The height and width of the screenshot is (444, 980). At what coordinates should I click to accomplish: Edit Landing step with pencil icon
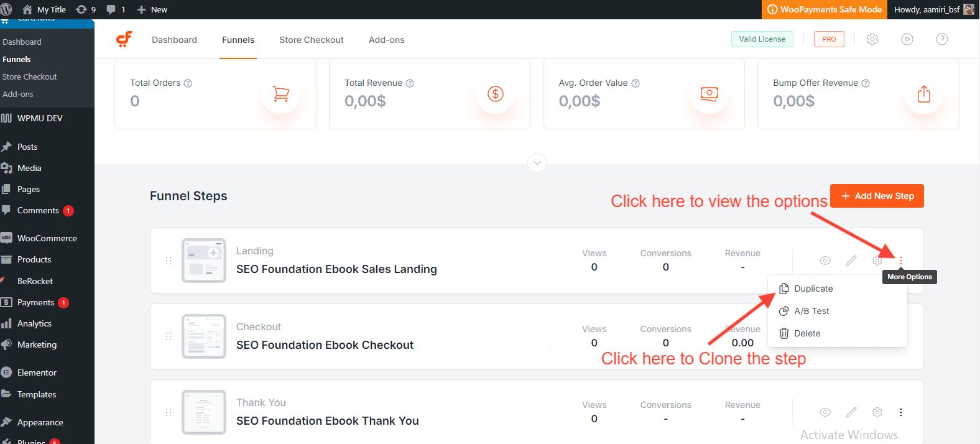pyautogui.click(x=851, y=261)
